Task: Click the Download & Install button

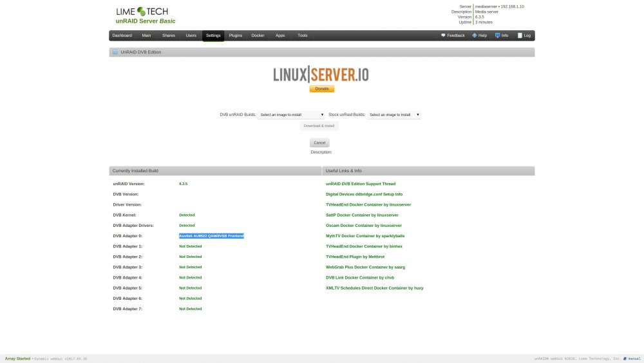Action: click(319, 126)
